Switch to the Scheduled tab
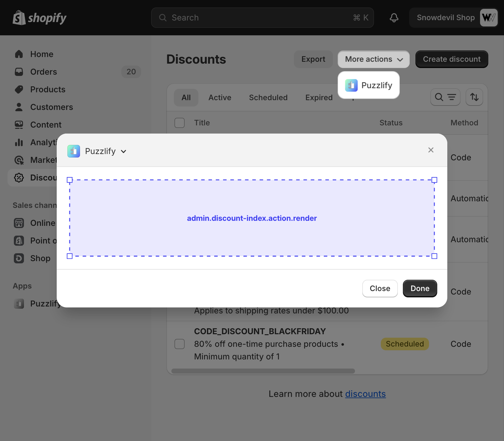The width and height of the screenshot is (504, 441). pyautogui.click(x=268, y=98)
